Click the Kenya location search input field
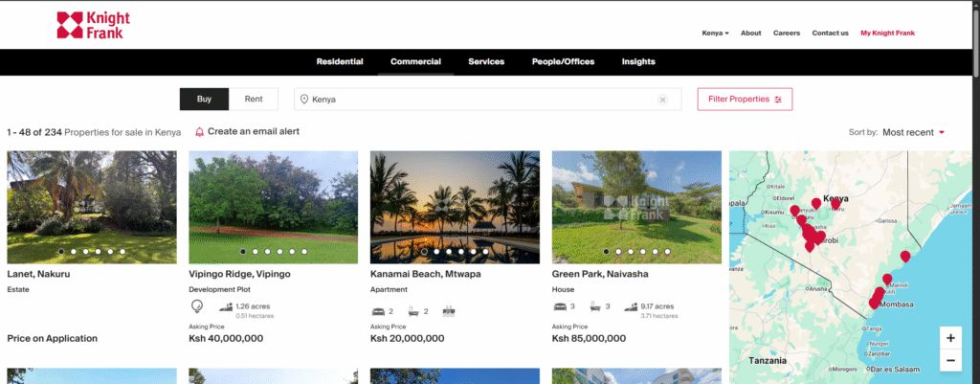 click(x=479, y=100)
